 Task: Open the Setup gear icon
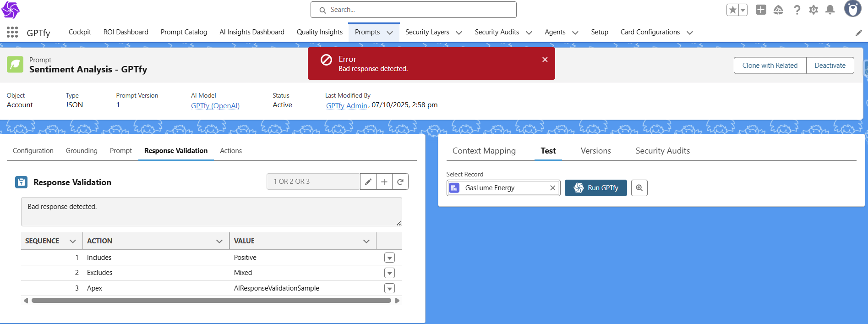[813, 10]
